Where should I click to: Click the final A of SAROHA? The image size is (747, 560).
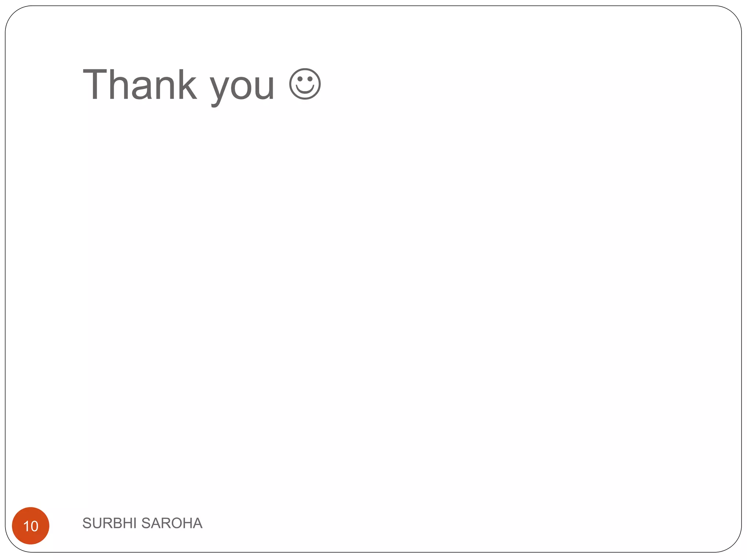click(197, 523)
